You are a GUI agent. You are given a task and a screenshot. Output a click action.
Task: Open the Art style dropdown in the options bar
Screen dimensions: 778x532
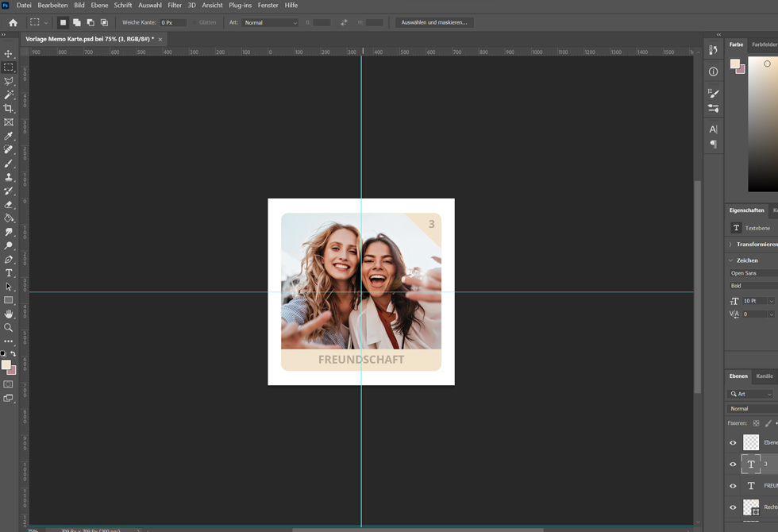(x=270, y=23)
